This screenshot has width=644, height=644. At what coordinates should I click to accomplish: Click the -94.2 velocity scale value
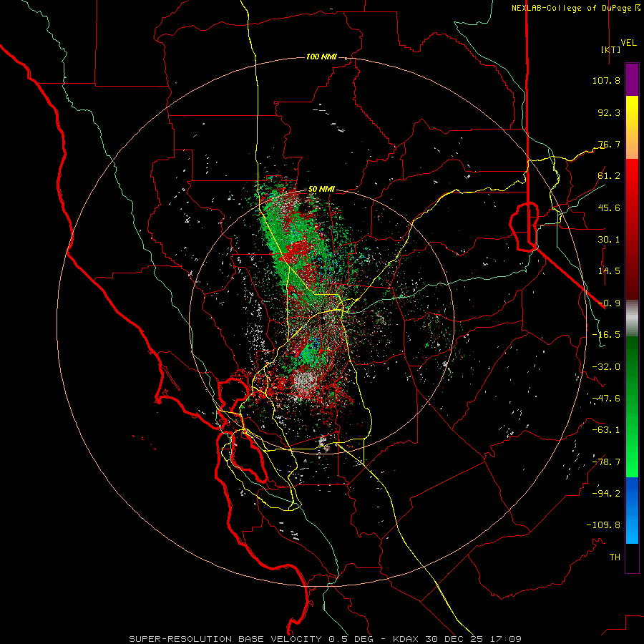tap(606, 493)
